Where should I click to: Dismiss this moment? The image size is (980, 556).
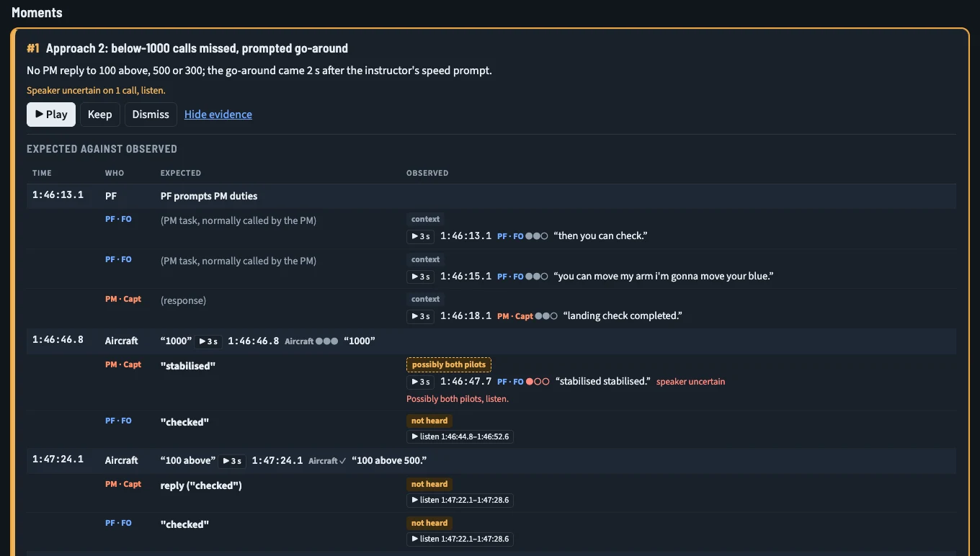[x=151, y=115]
